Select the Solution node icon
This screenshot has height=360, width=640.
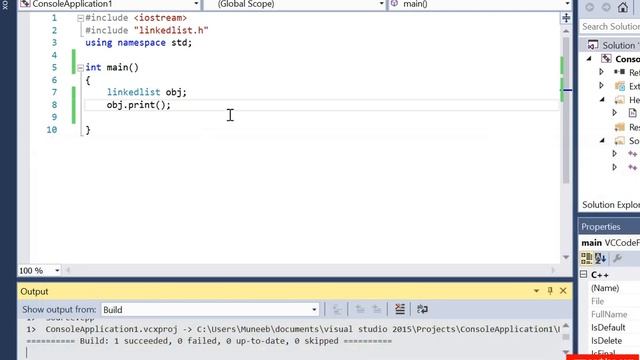pyautogui.click(x=593, y=45)
